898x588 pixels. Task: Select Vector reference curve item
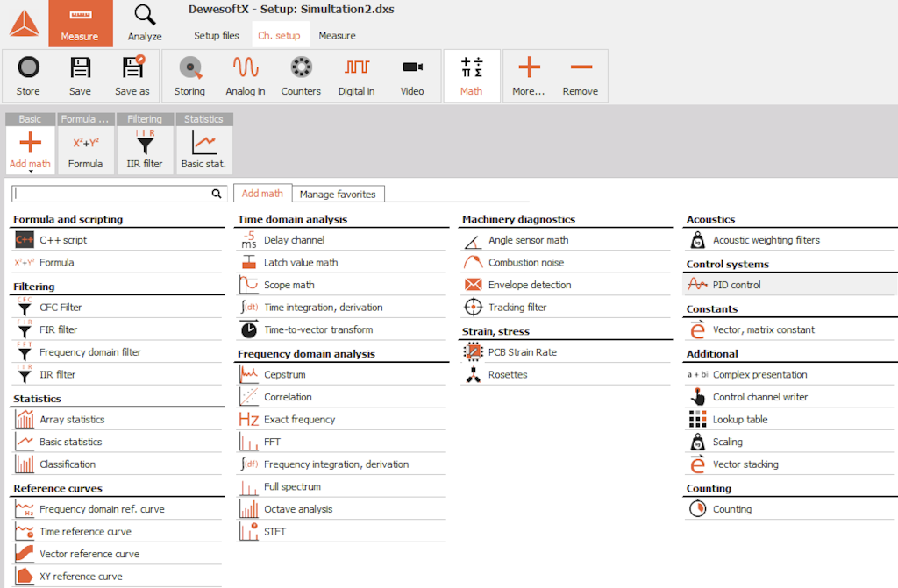point(117,554)
